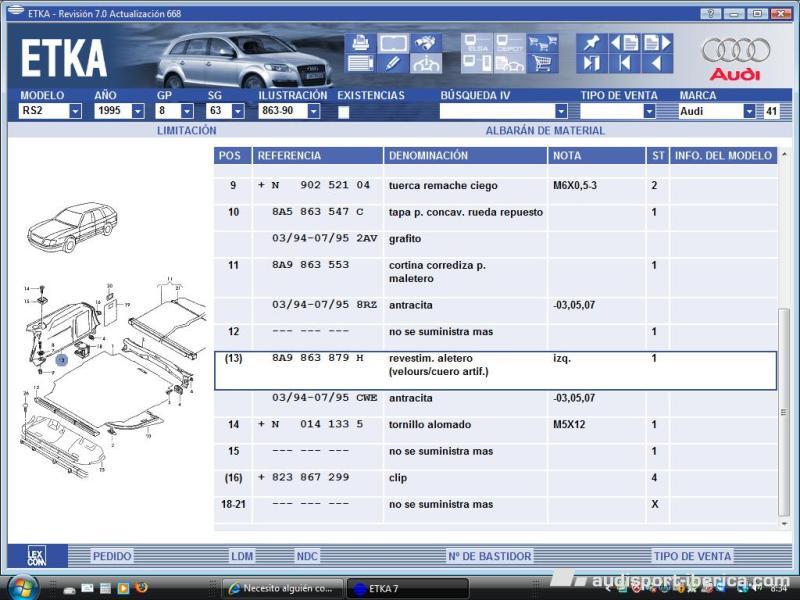Select row 8A9 863 879 H
Image resolution: width=800 pixels, height=600 pixels.
pos(495,371)
